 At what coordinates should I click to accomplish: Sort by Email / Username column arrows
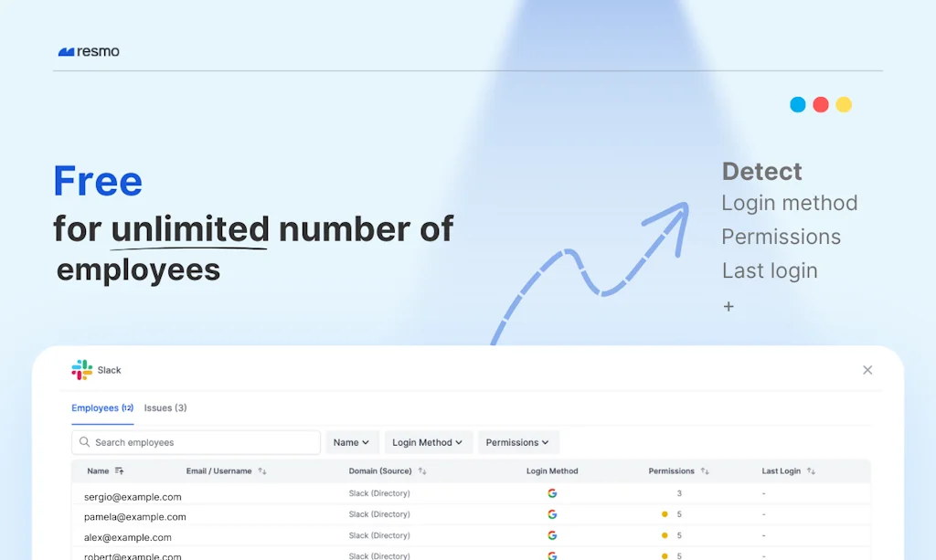262,471
